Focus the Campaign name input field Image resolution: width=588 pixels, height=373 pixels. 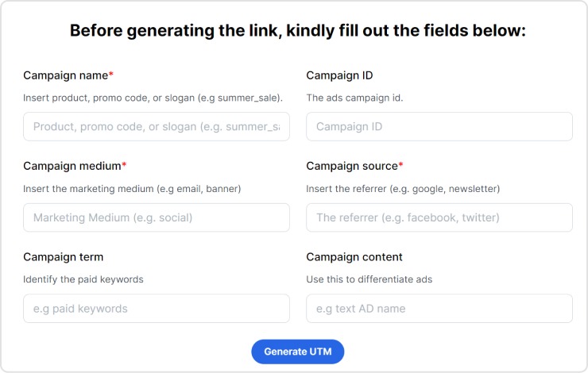157,127
